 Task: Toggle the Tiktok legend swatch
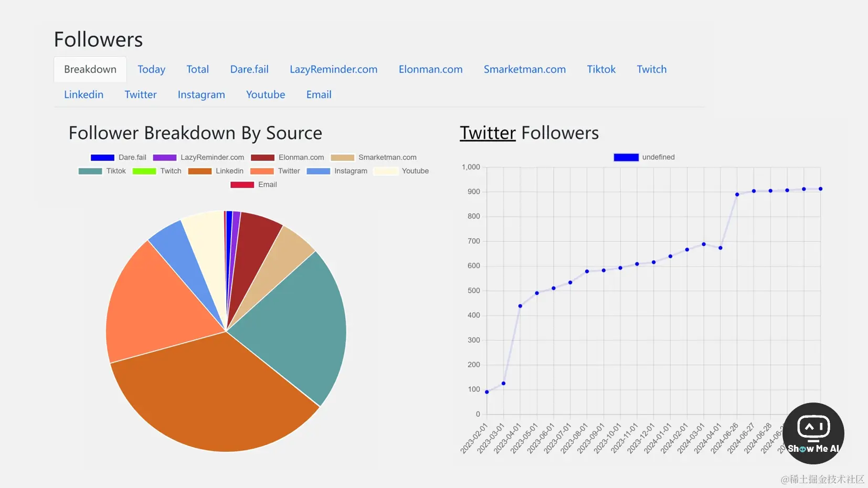90,171
